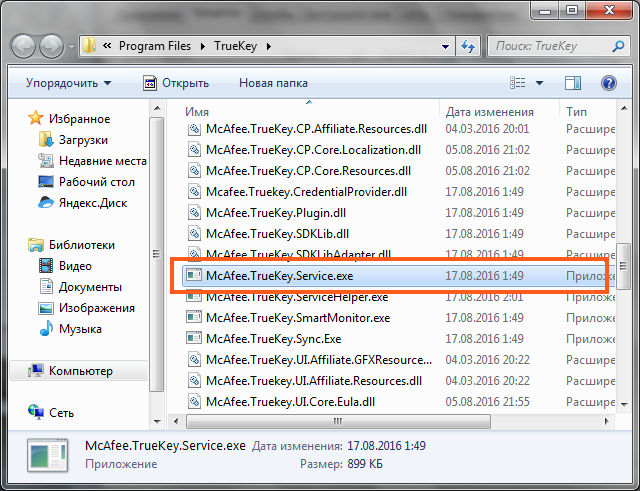Click the right arrow of horizontal scrollbar
The height and width of the screenshot is (491, 640).
point(606,421)
